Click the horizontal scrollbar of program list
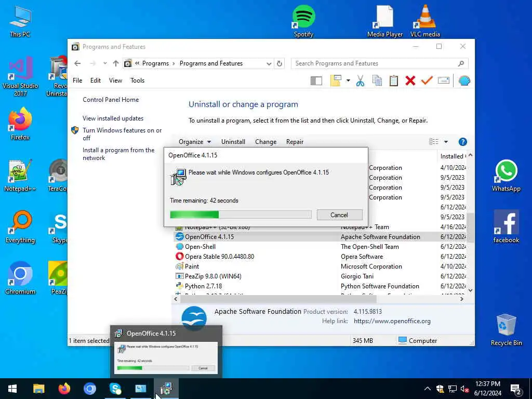 point(278,299)
